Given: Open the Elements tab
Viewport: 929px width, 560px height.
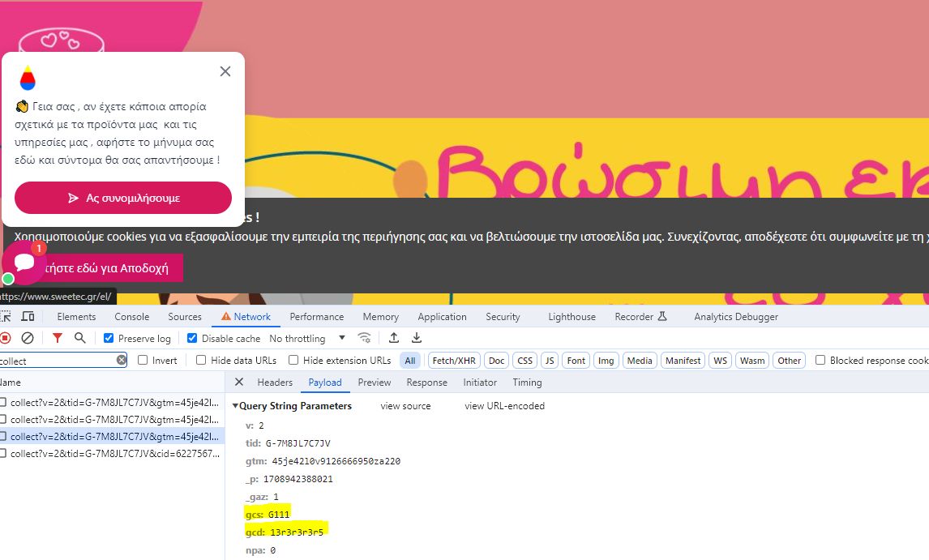Looking at the screenshot, I should [x=76, y=316].
